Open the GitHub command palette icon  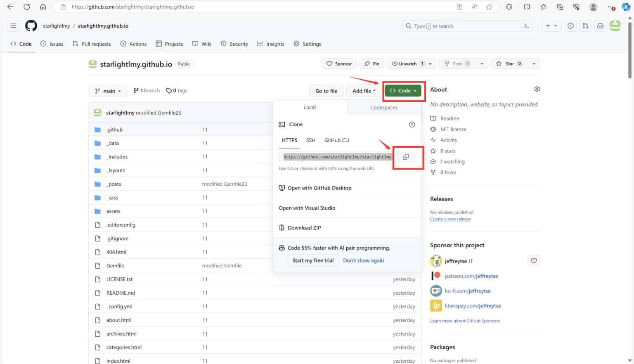(527, 26)
